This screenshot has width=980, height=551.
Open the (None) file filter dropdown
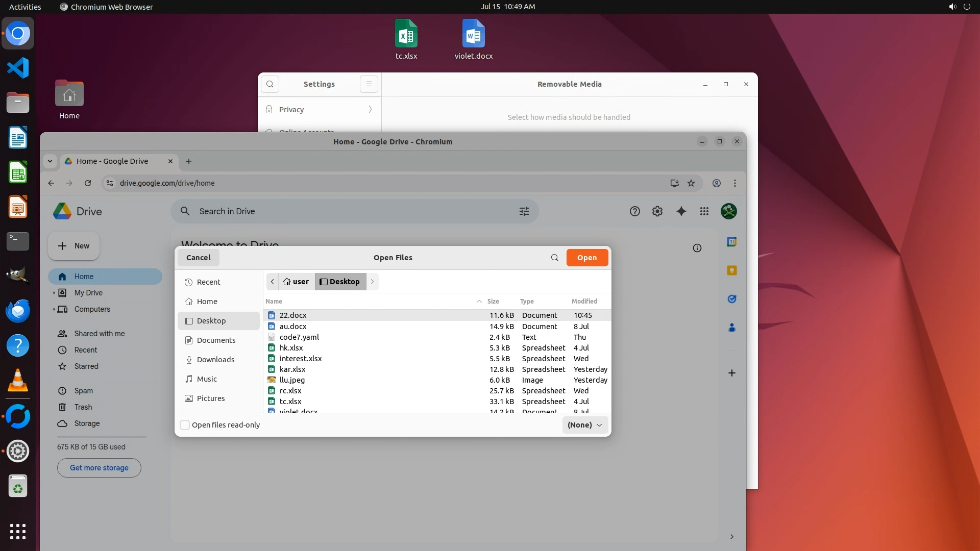(585, 425)
